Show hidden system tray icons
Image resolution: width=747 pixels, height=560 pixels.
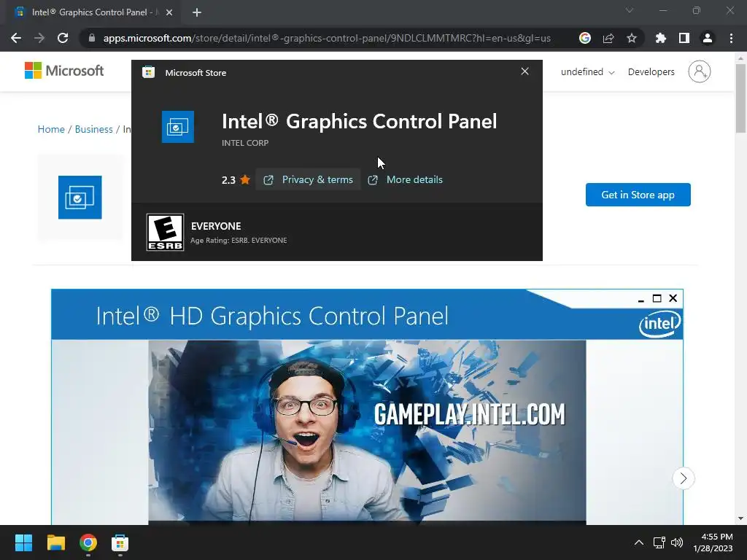639,542
